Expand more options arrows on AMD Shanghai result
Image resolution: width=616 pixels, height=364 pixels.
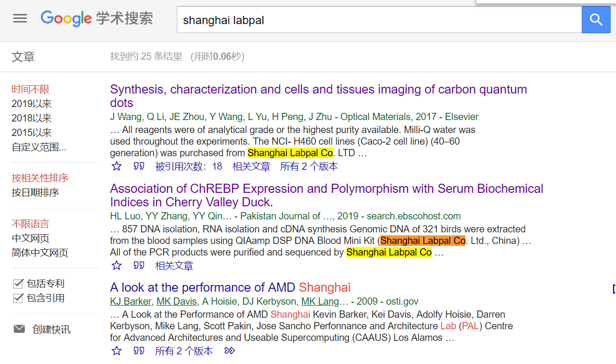click(x=230, y=351)
